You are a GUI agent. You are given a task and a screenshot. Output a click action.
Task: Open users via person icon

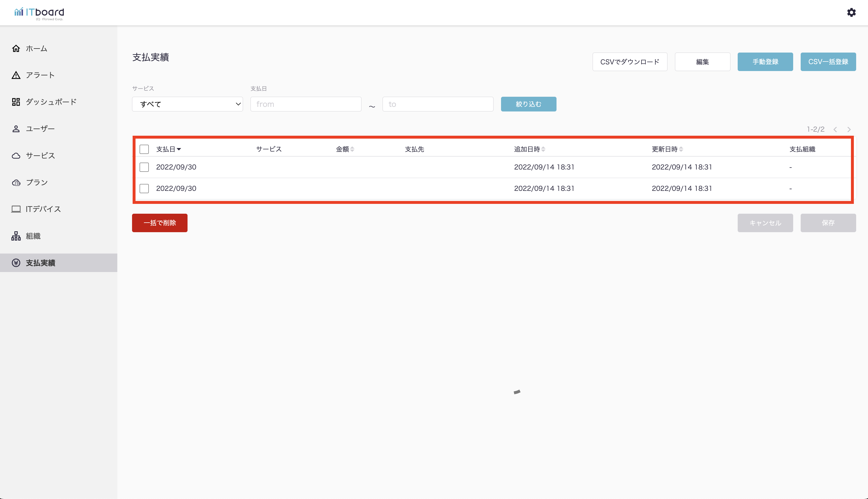click(16, 129)
